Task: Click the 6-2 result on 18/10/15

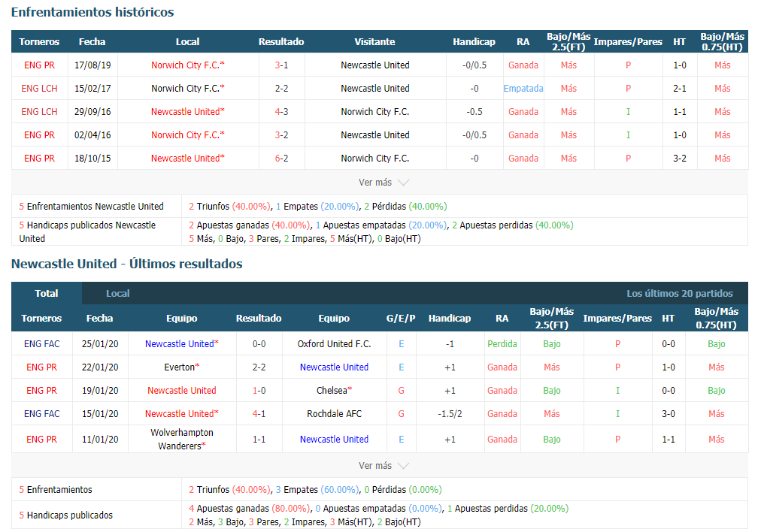Action: point(281,158)
